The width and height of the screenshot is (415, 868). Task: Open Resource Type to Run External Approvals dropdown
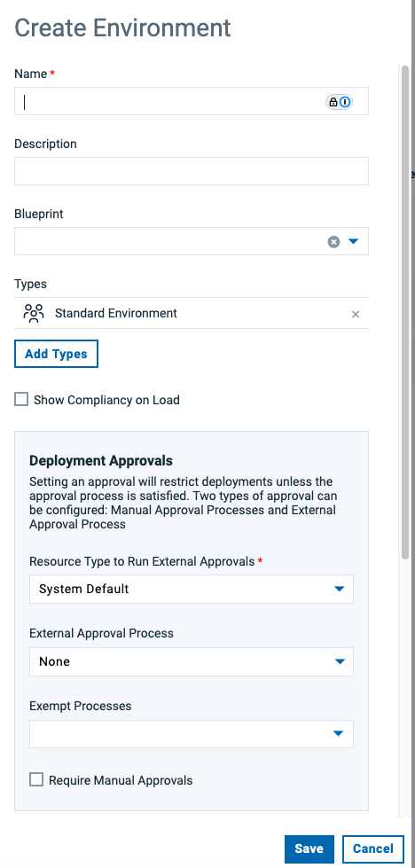(192, 589)
